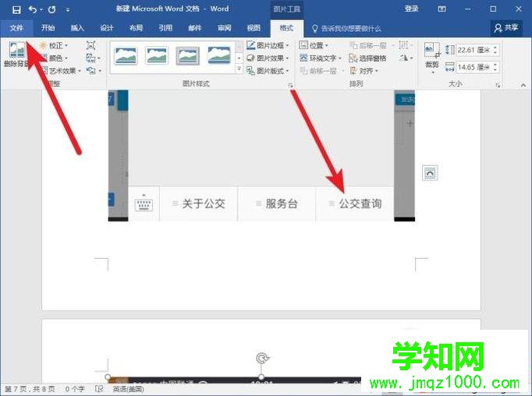
Task: Click the rotation handle above the picture
Action: tap(261, 358)
